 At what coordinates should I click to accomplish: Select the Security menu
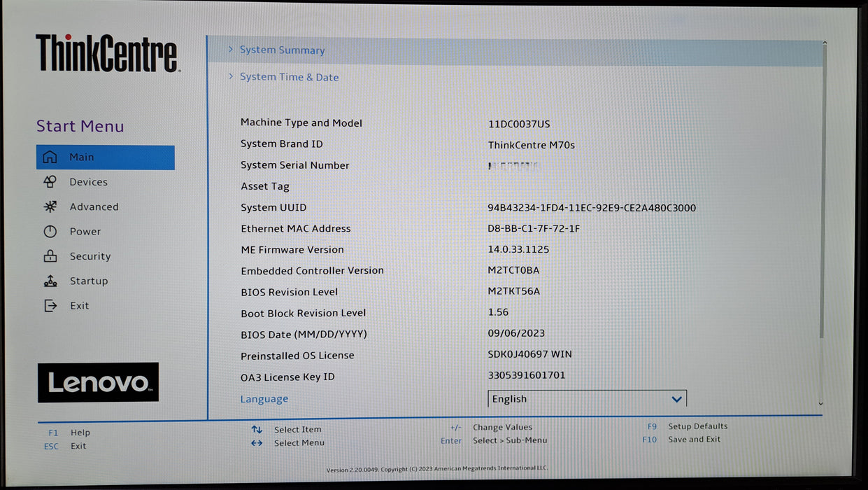coord(90,256)
